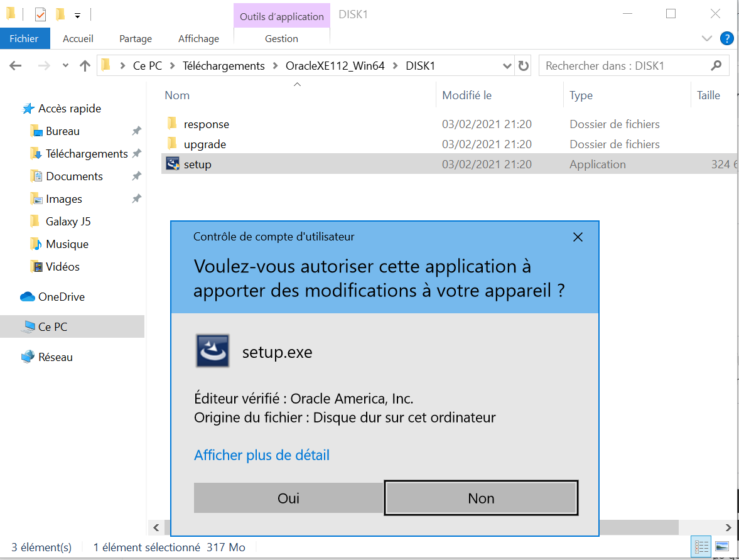Switch to the details view icon
This screenshot has height=560, width=739.
point(701,547)
